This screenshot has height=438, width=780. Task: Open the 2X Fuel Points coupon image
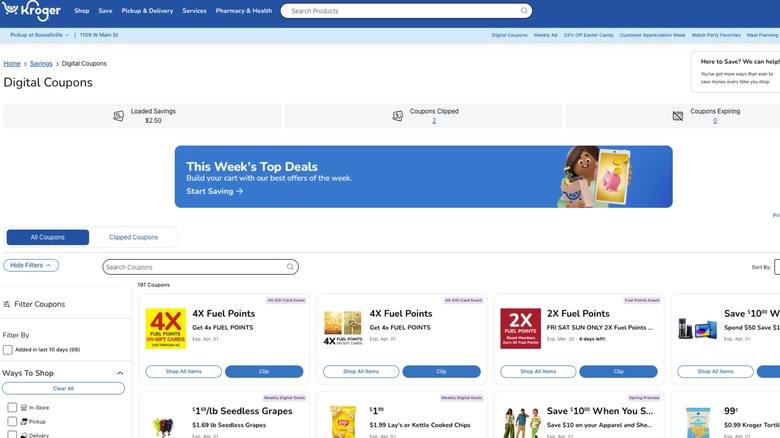click(520, 328)
